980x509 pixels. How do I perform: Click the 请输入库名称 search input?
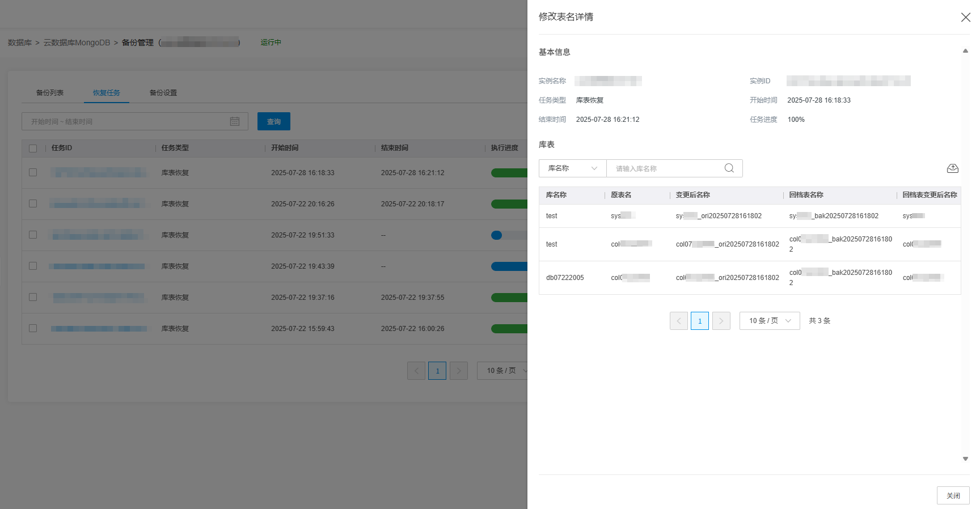pos(666,168)
